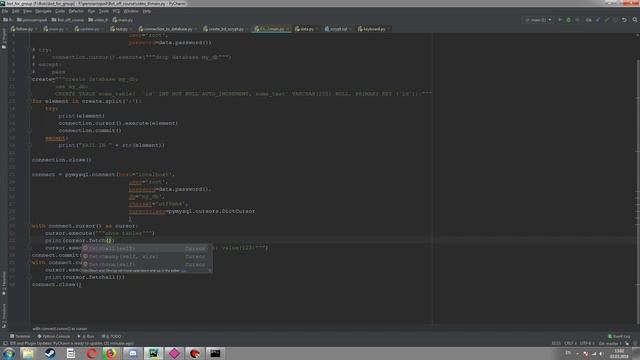The image size is (640, 360).
Task: Open Steam from the taskbar
Action: [x=50, y=353]
